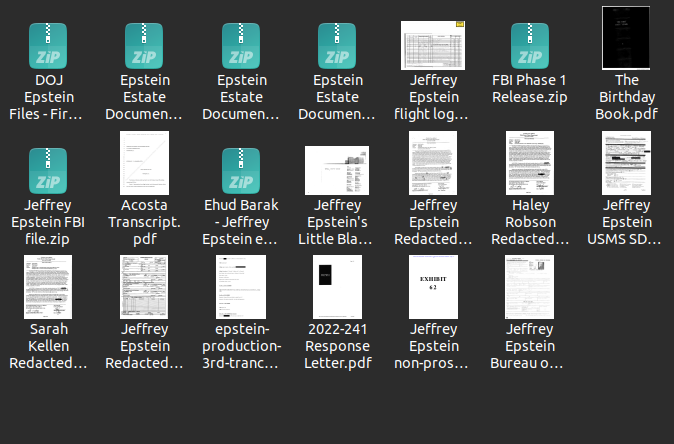Select the "Jeffrey Epstein non-pros…" file name
Screen dimensions: 674x444
(433, 346)
